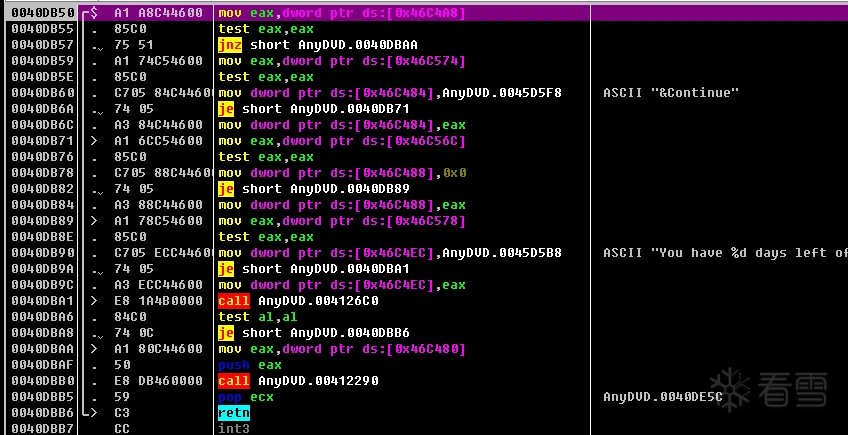Click the hex byte C3
The width and height of the screenshot is (848, 435).
pos(122,413)
